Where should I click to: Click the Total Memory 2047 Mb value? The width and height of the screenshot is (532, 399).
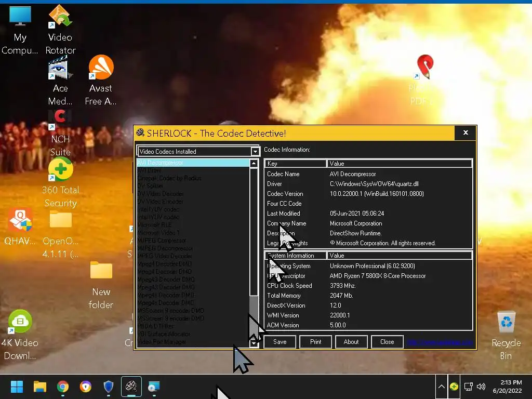(x=341, y=296)
